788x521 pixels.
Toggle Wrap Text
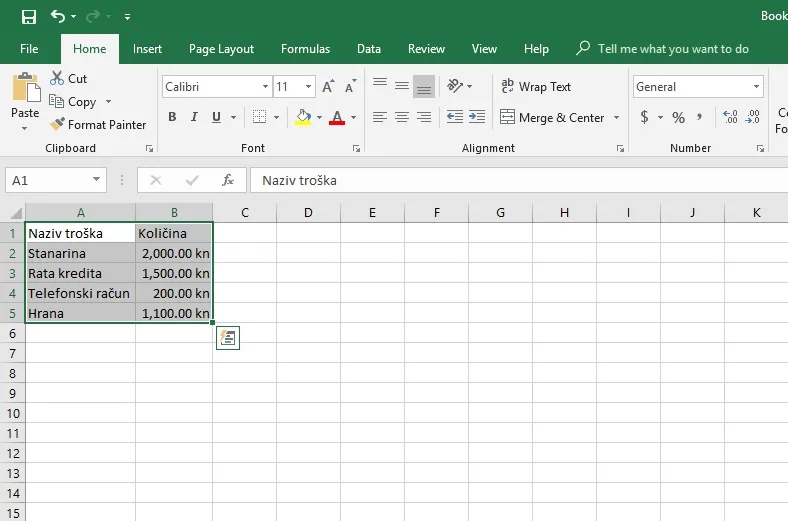click(x=536, y=86)
